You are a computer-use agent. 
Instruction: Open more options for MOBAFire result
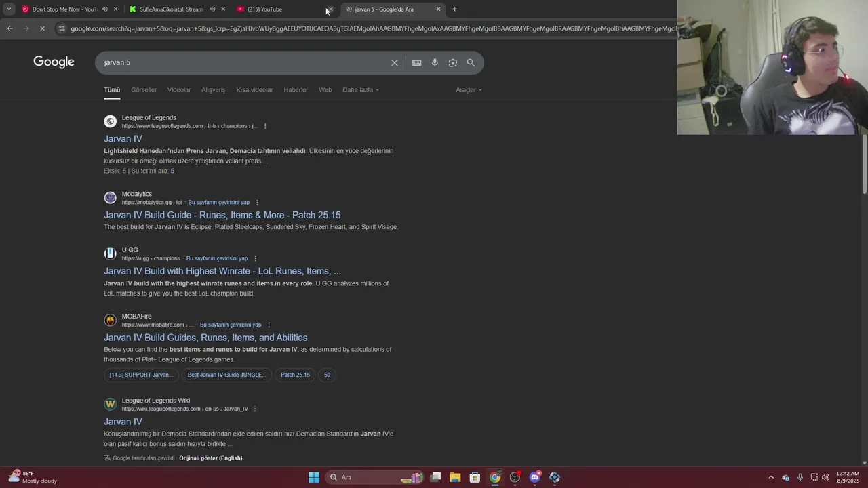(269, 325)
